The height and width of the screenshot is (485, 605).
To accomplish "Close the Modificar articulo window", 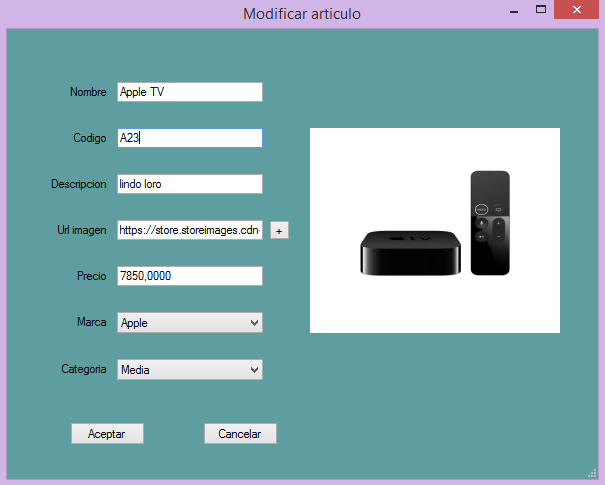I will coord(576,10).
